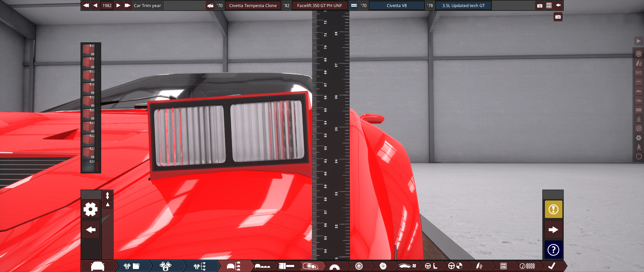Open the body style selection tab
Viewport: 644px width, 272px height.
(x=262, y=266)
